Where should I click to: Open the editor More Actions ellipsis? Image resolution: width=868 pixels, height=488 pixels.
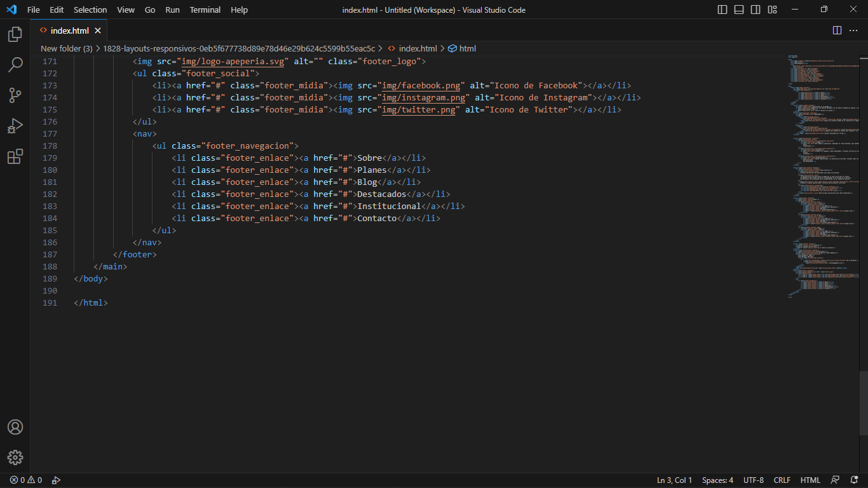(853, 30)
